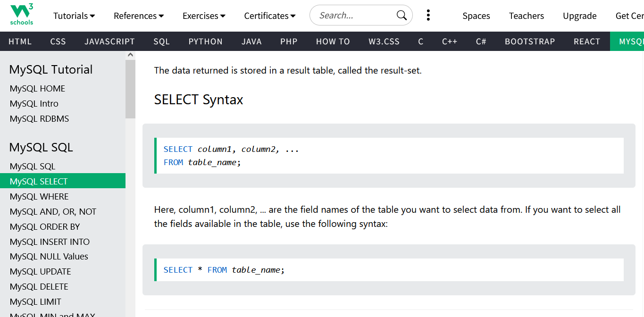644x317 pixels.
Task: Open the three-dot more options menu
Action: 428,16
